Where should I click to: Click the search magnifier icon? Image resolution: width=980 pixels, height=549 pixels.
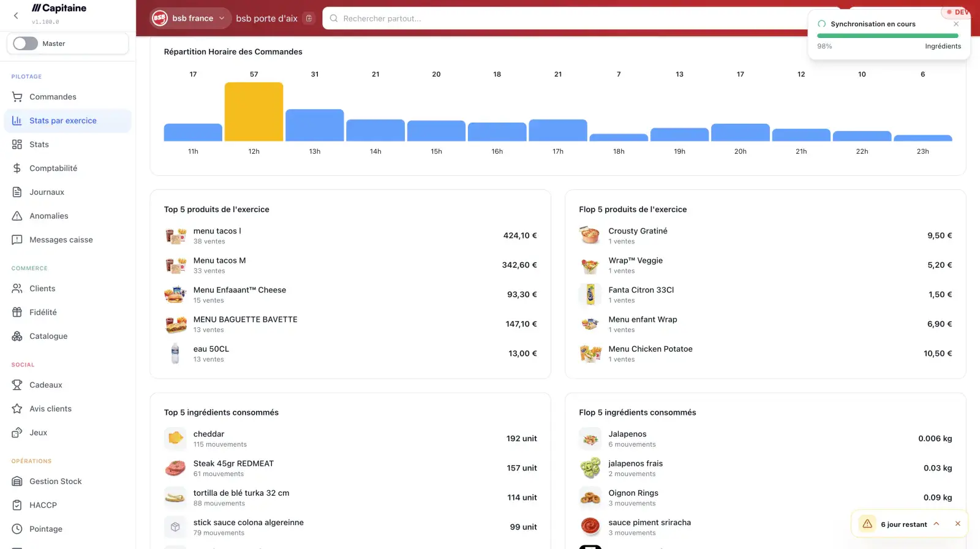coord(334,18)
